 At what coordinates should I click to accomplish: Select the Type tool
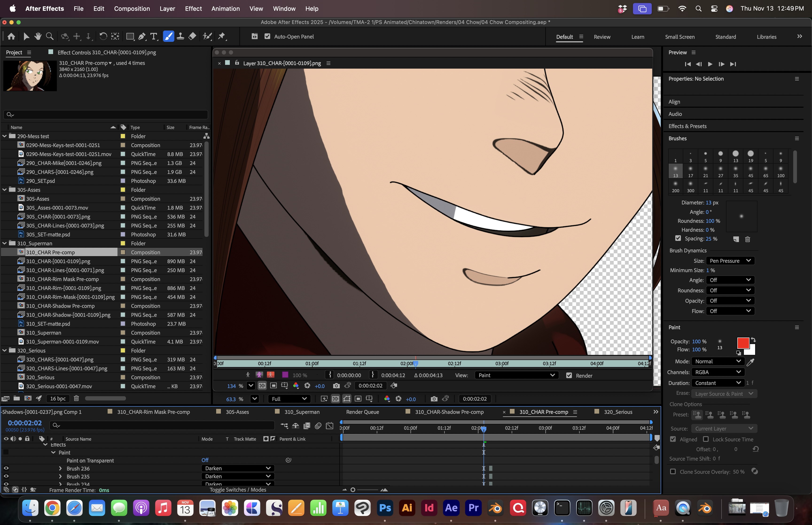click(x=154, y=36)
